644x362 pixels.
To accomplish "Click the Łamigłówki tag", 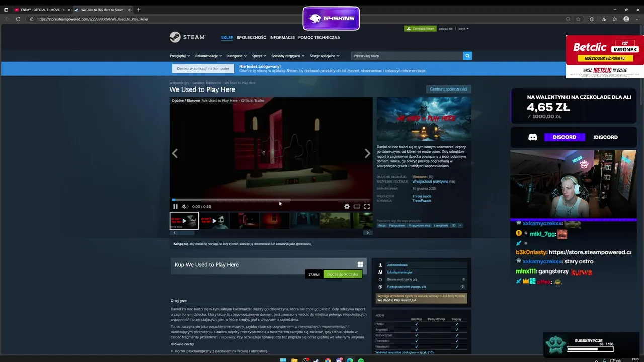I will click(x=441, y=225).
